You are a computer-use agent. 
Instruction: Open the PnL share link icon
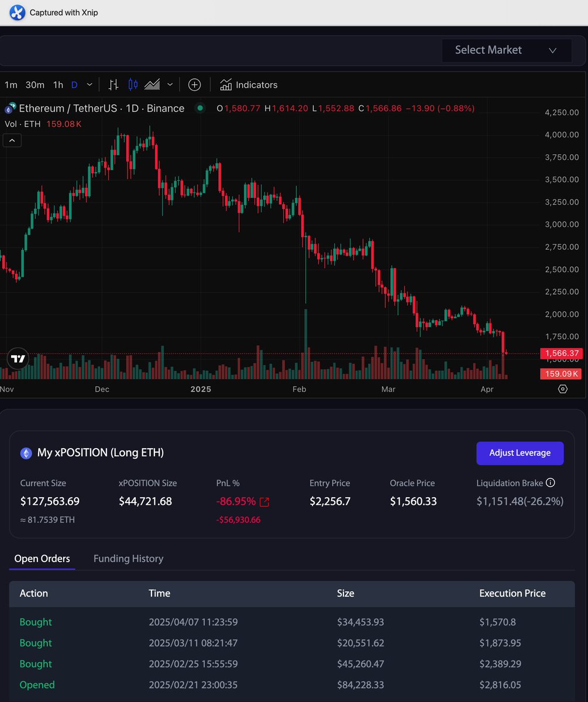click(x=264, y=502)
